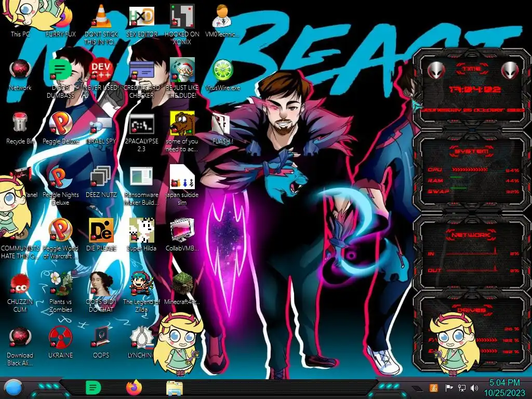532x399 pixels.
Task: Select the CollabVMB monitor icon
Action: click(182, 230)
